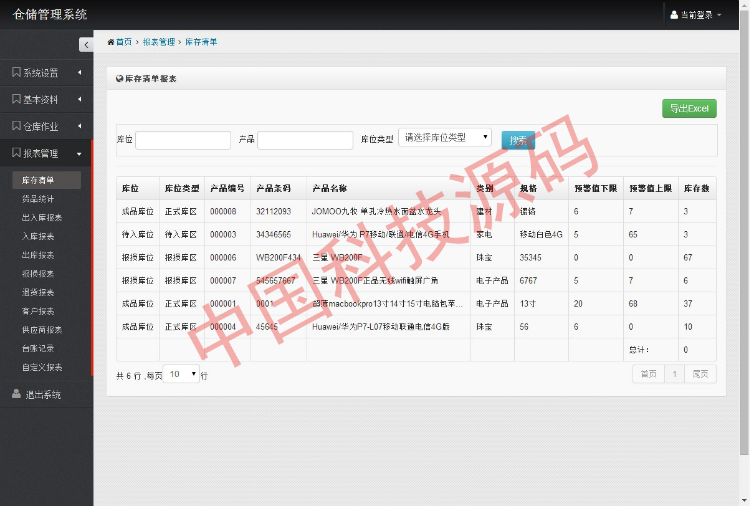The width and height of the screenshot is (750, 506).
Task: Open 出入库报表 from sidebar menu
Action: pos(42,217)
